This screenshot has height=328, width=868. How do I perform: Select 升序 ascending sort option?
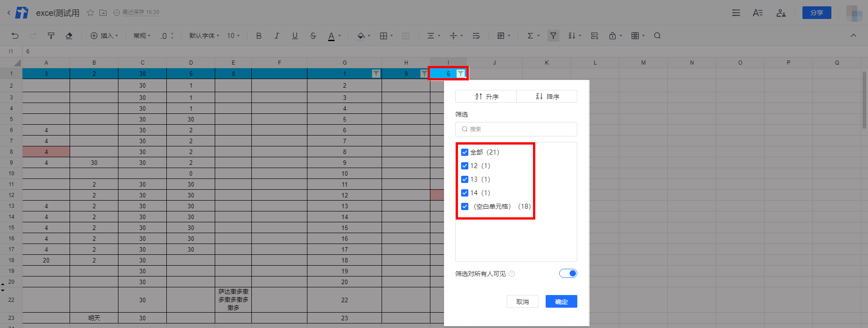point(486,96)
